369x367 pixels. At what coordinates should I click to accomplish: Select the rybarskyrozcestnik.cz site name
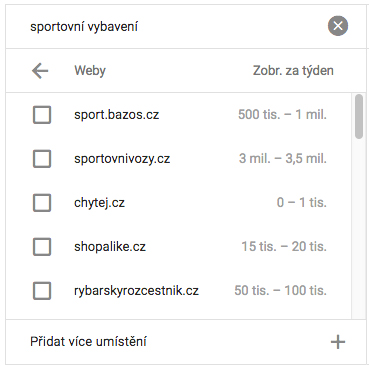[136, 291]
